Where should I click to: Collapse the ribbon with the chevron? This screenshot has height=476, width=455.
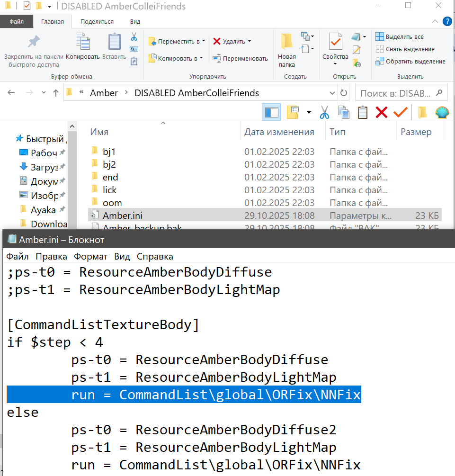435,21
